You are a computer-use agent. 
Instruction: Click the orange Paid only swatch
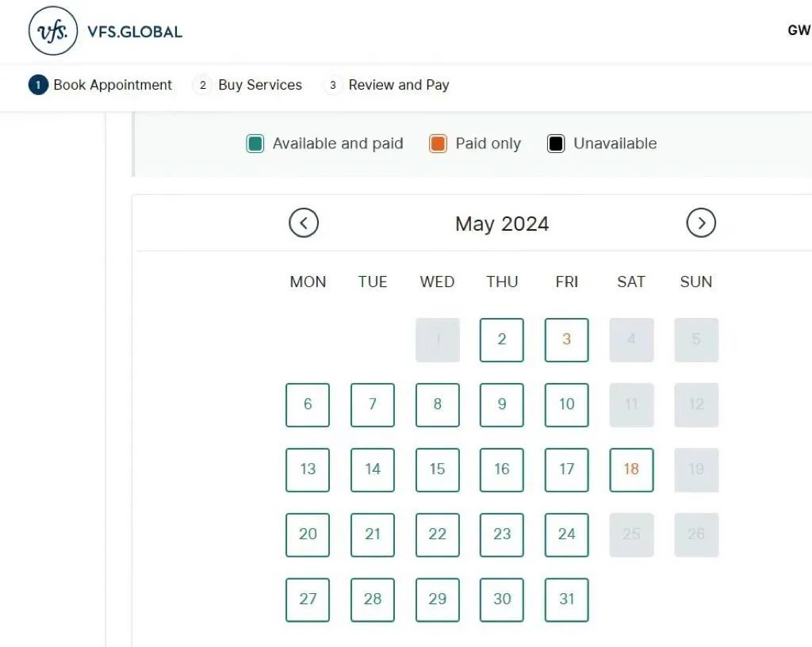point(438,144)
